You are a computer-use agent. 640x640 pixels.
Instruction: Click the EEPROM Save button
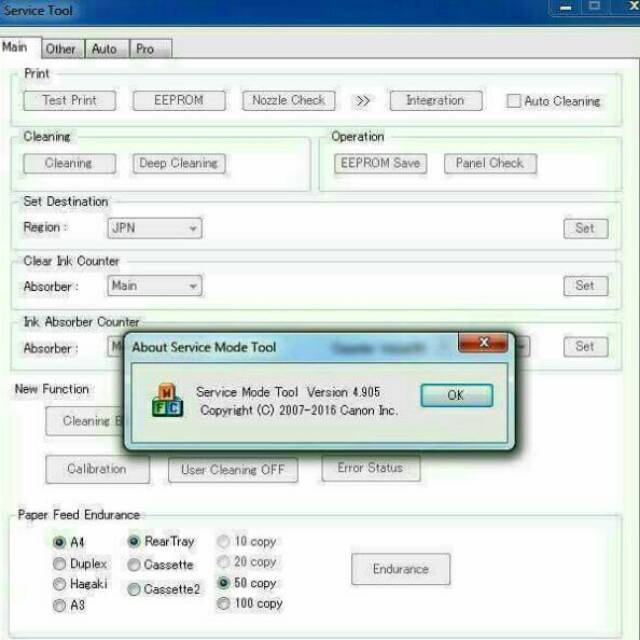pyautogui.click(x=379, y=163)
